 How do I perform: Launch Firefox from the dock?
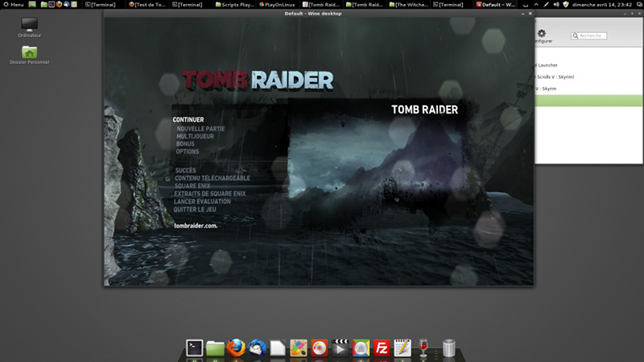236,348
